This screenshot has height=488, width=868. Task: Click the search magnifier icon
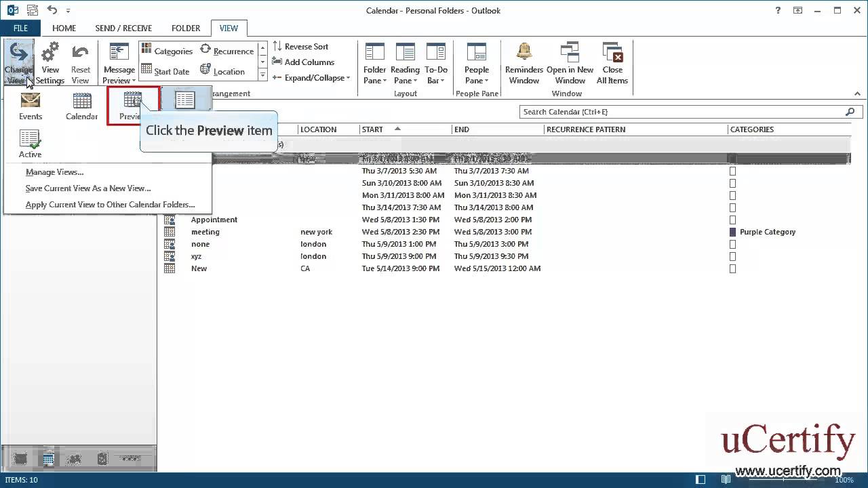tap(850, 112)
